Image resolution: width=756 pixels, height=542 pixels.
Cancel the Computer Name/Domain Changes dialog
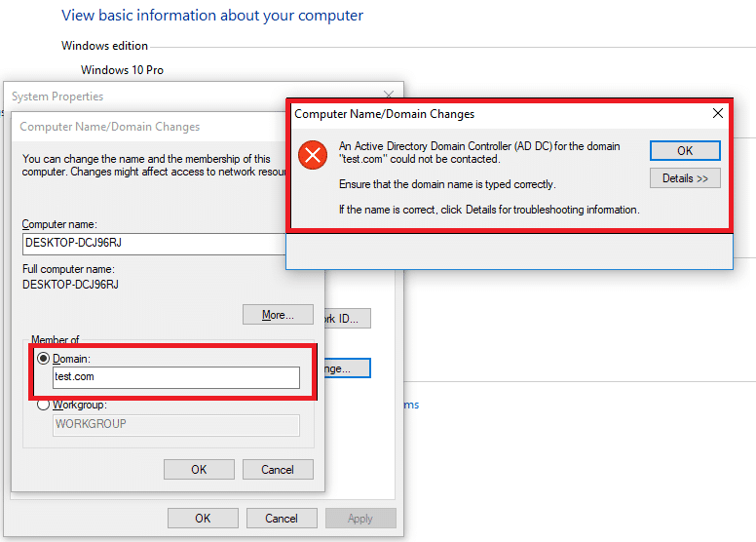tap(278, 469)
